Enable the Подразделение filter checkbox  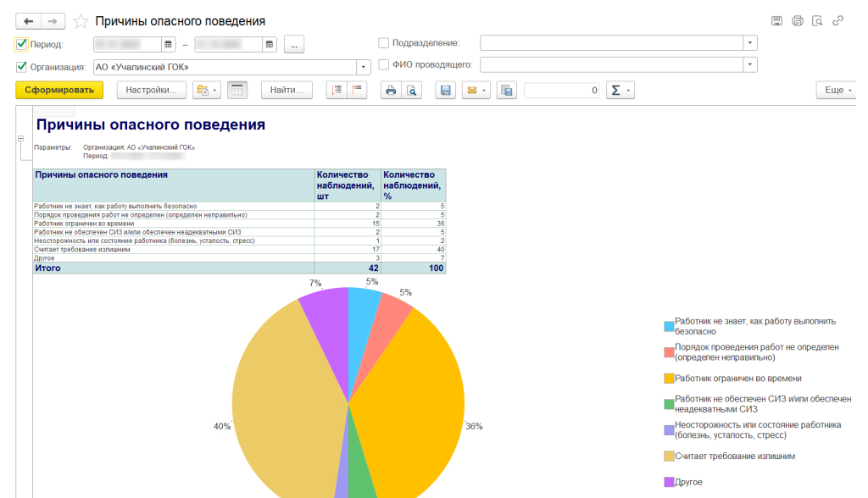tap(384, 42)
